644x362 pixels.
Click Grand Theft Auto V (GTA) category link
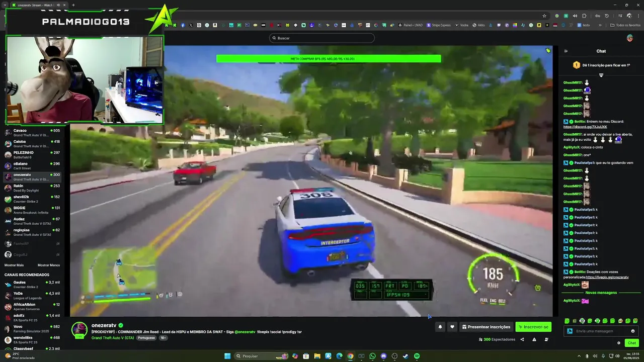click(113, 338)
